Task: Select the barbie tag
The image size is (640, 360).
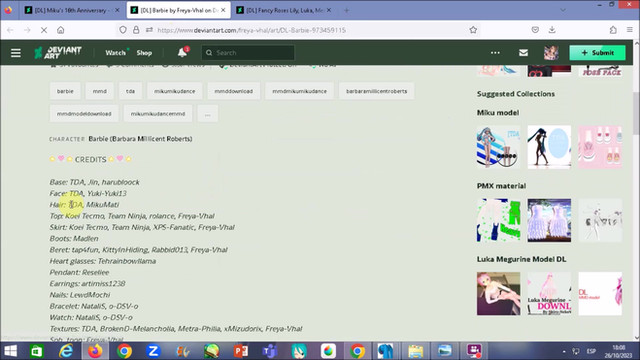Action: (x=65, y=91)
